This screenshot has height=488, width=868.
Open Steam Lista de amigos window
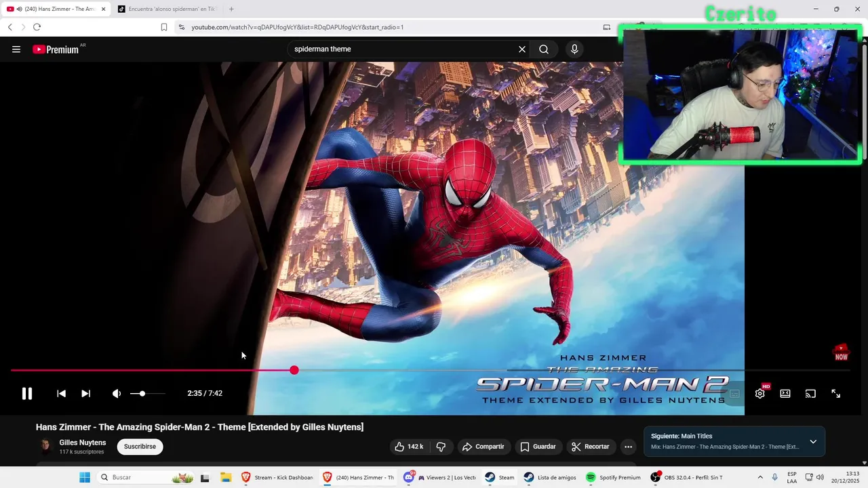pyautogui.click(x=550, y=477)
